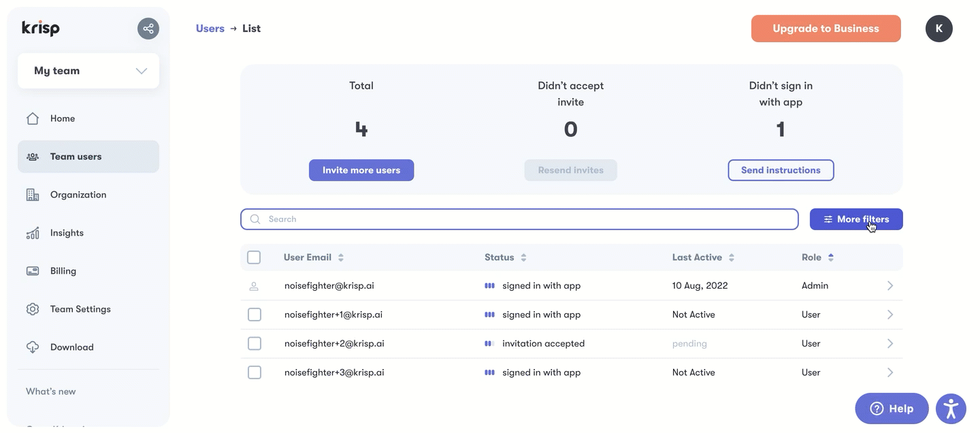
Task: Open the K profile avatar
Action: pyautogui.click(x=939, y=29)
